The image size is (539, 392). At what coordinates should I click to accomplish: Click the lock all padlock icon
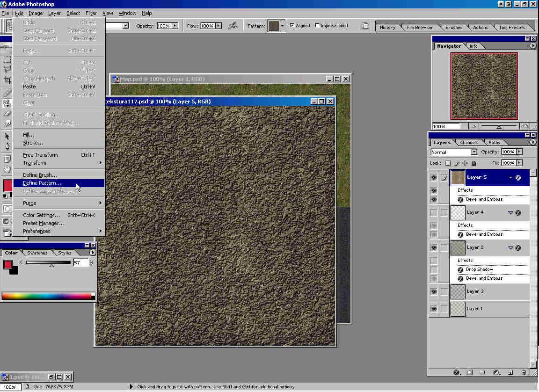pyautogui.click(x=473, y=163)
